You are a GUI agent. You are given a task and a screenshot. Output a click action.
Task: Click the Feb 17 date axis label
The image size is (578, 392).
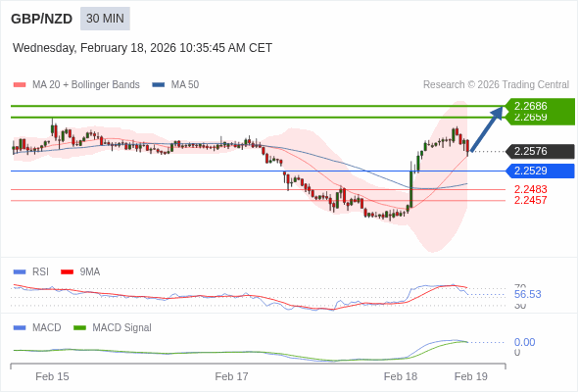(231, 376)
